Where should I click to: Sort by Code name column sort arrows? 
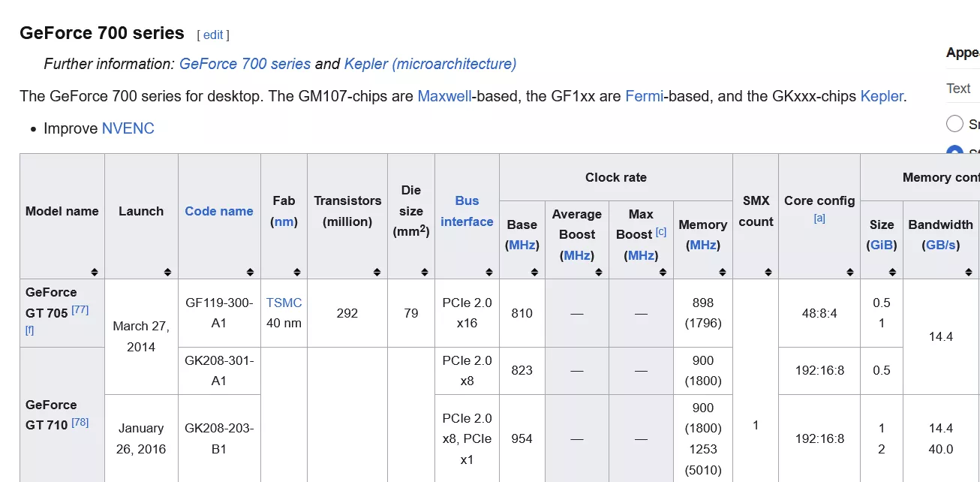(251, 272)
